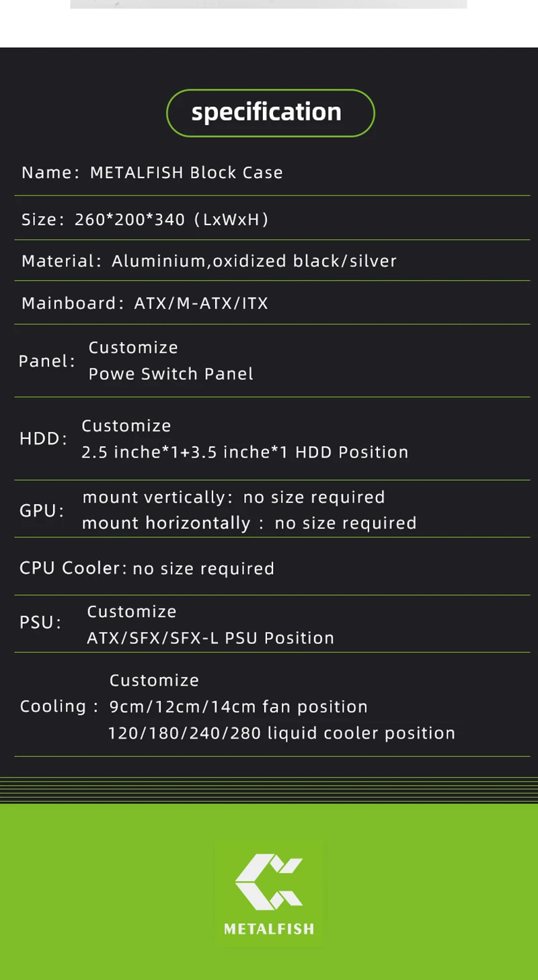Click the "ATX/SFX/SFX-L PSU Position" text
538x980 pixels.
210,638
